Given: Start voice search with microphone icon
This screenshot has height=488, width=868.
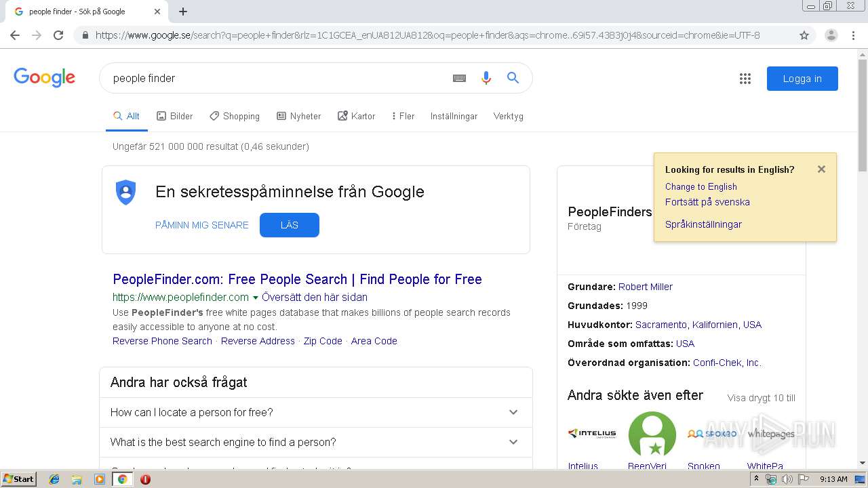Looking at the screenshot, I should click(486, 78).
